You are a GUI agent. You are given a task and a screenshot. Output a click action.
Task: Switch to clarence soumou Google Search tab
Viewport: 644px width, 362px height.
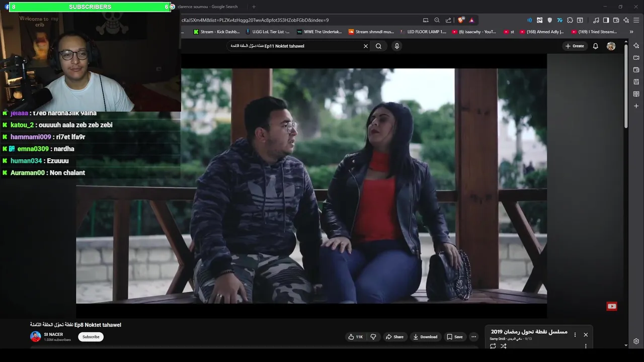point(207,7)
